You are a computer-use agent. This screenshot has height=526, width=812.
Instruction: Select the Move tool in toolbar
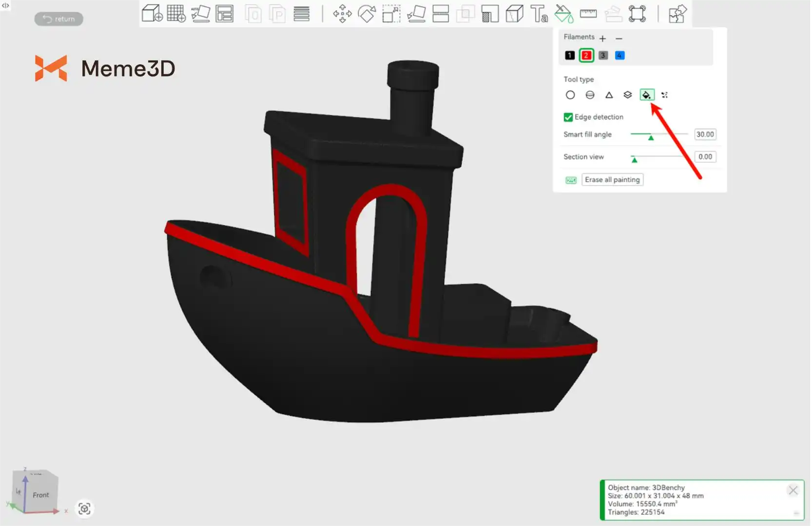(342, 14)
